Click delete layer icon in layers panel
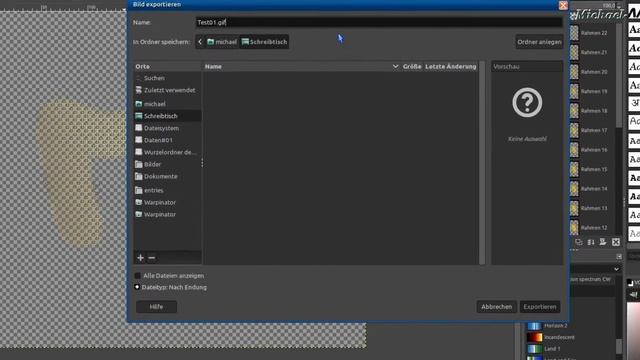 pyautogui.click(x=616, y=242)
